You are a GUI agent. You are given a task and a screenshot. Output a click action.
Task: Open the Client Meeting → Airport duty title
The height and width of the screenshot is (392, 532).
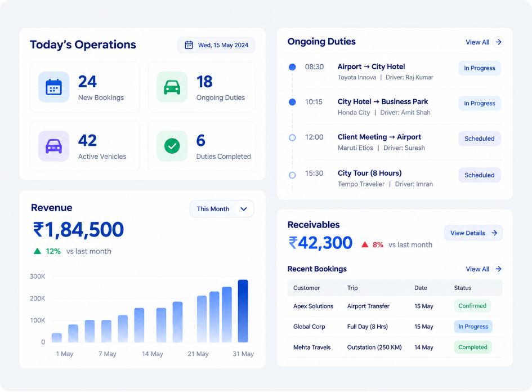379,137
